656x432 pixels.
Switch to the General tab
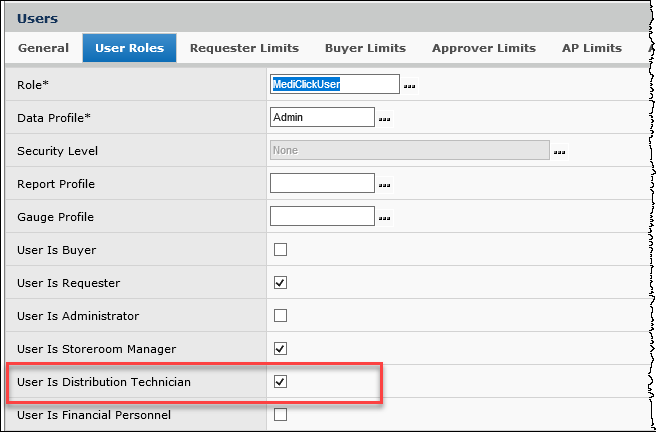pyautogui.click(x=43, y=48)
